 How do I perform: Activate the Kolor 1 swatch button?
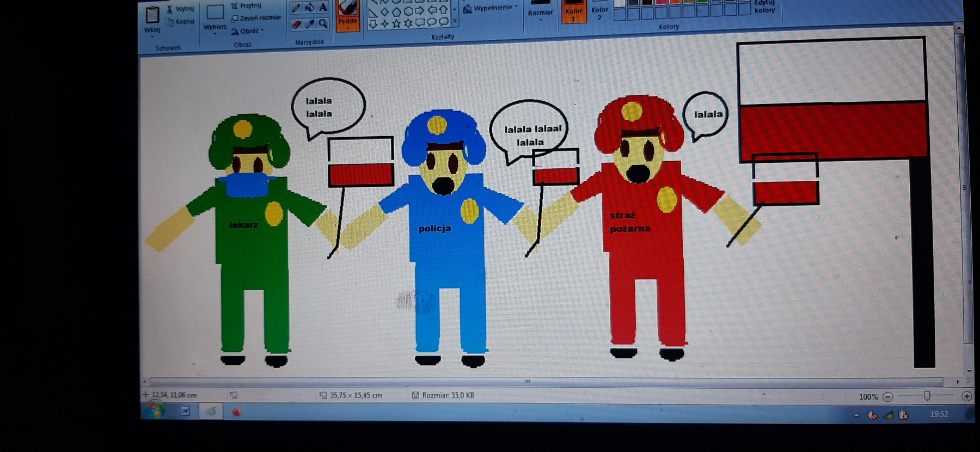[x=574, y=11]
